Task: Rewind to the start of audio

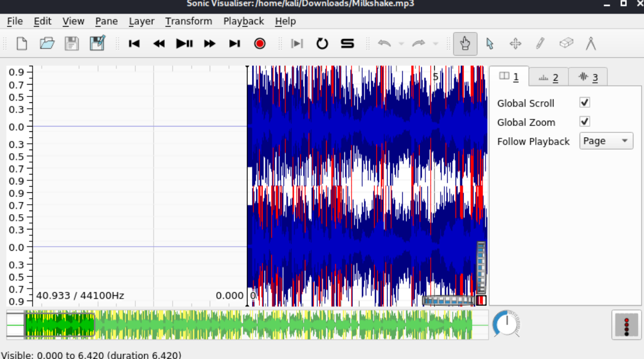Action: pyautogui.click(x=134, y=44)
